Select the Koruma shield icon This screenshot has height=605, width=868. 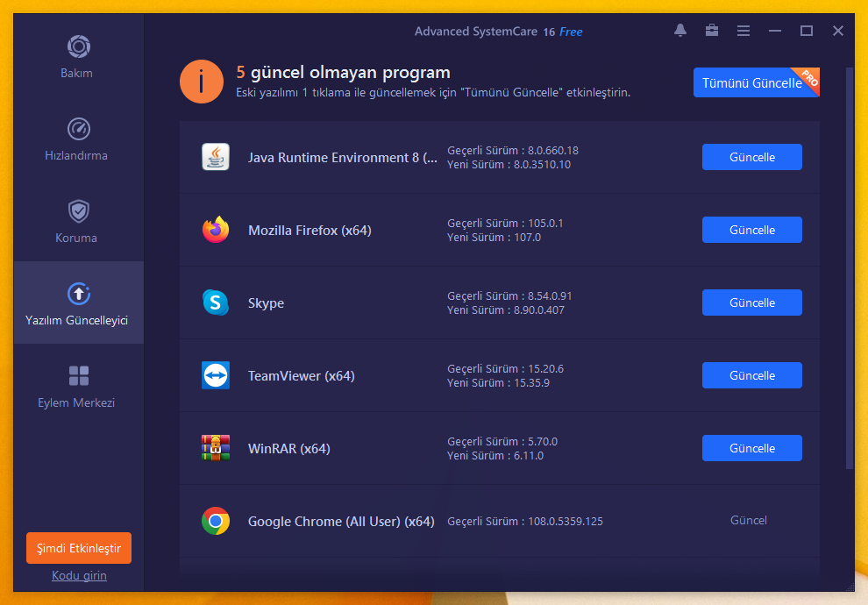pyautogui.click(x=79, y=211)
